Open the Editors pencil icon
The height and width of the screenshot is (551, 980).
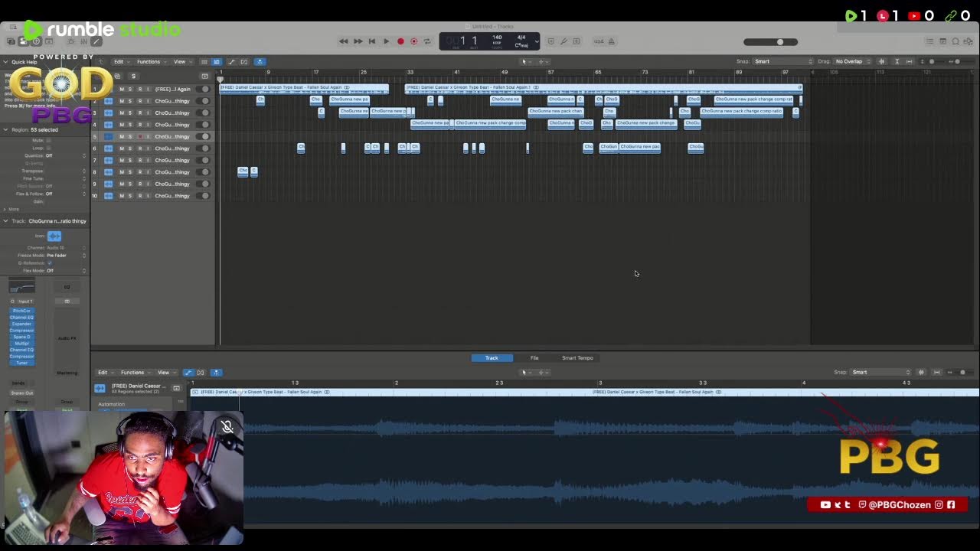[96, 41]
